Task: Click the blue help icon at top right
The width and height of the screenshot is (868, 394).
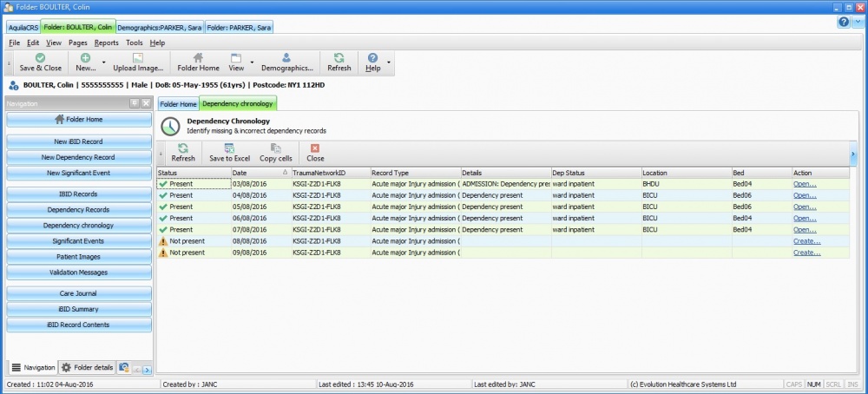Action: (x=844, y=22)
